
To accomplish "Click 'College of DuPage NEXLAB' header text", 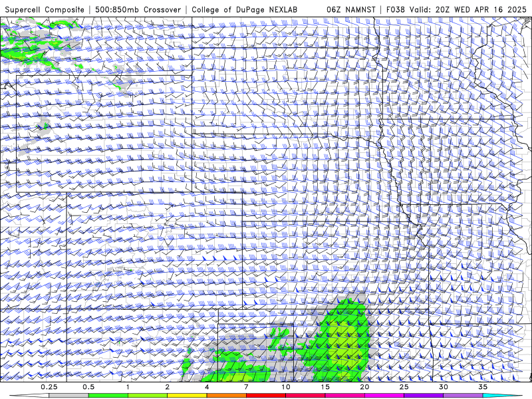I will click(x=244, y=9).
